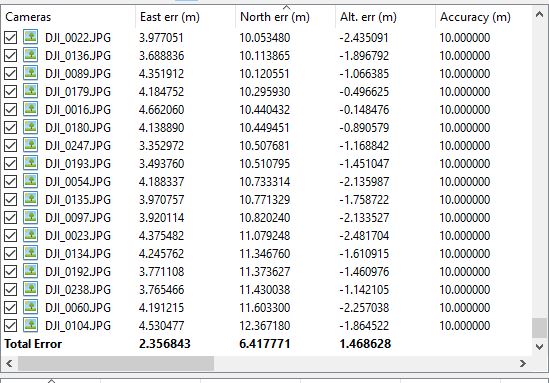
Task: Click the vertical scrollbar down arrow
Action: pos(539,346)
